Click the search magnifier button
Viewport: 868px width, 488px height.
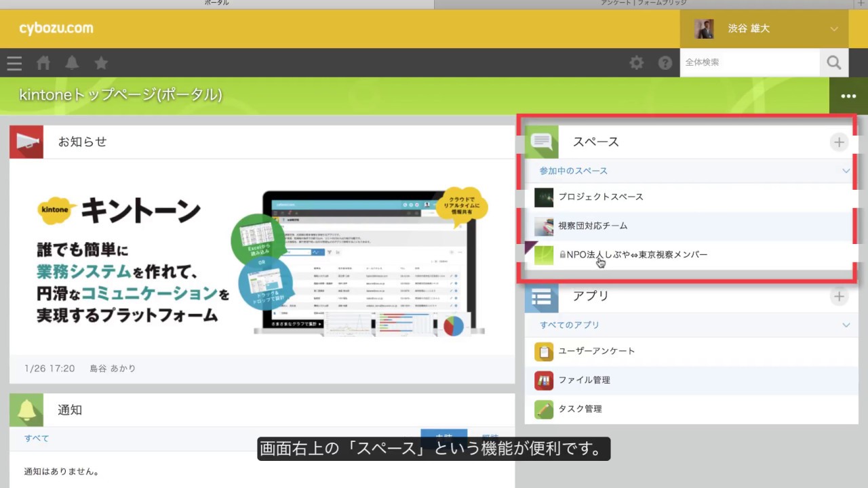834,63
